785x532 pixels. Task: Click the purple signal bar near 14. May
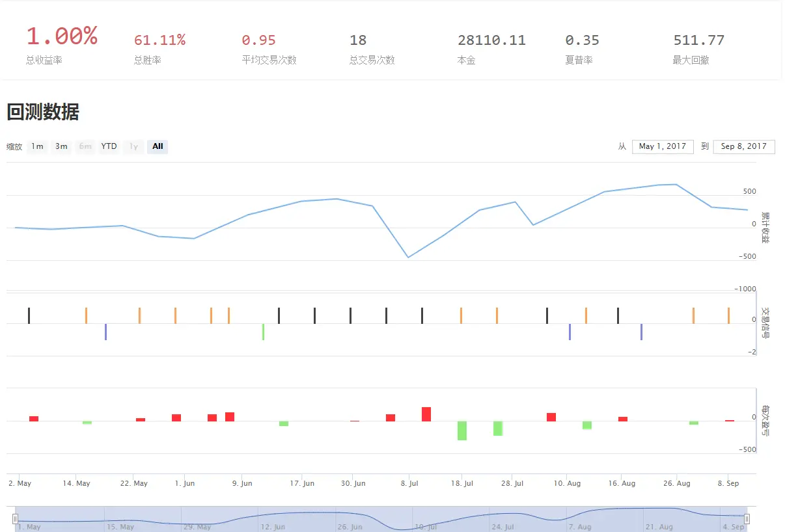(105, 332)
